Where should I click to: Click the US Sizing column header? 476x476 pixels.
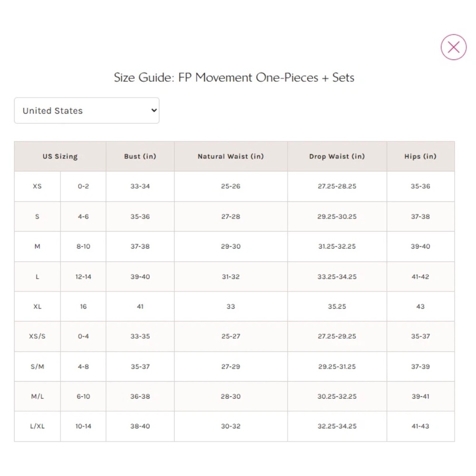click(x=60, y=156)
